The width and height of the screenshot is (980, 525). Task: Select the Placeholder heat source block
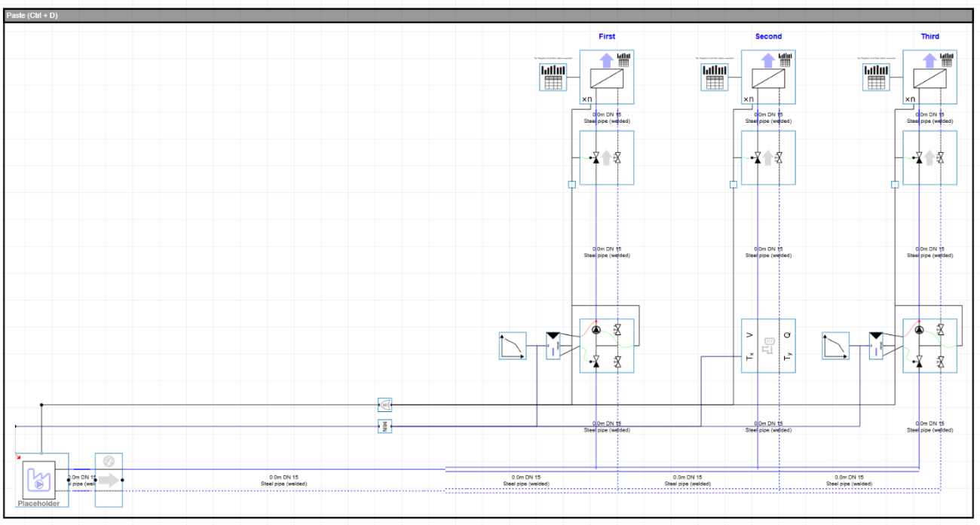[x=41, y=480]
